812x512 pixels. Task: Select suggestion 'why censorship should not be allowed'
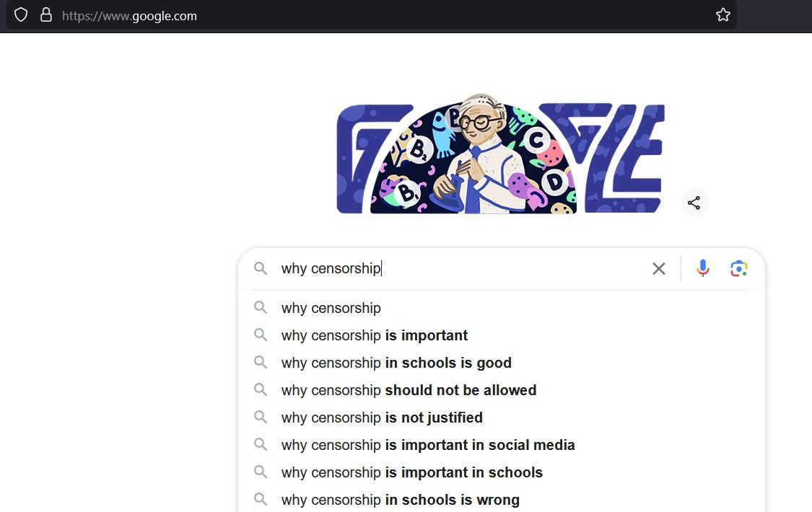(x=409, y=390)
